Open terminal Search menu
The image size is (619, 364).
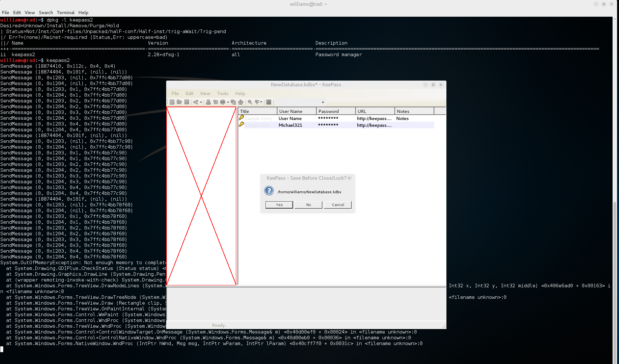coord(46,13)
